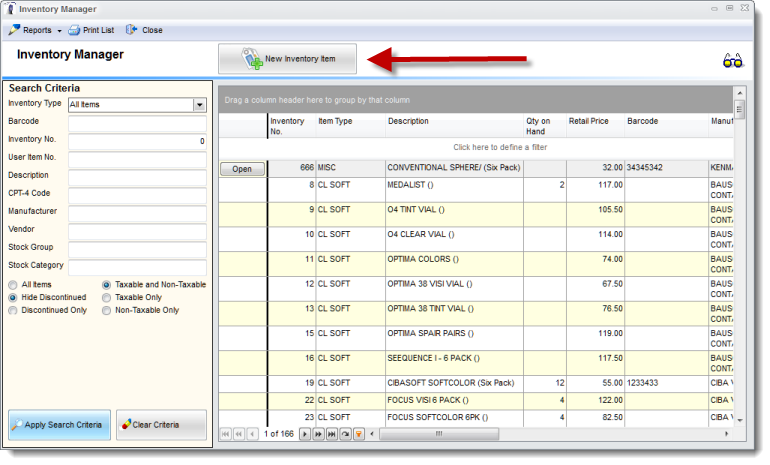
Task: Skip to the next page of records
Action: pyautogui.click(x=318, y=434)
